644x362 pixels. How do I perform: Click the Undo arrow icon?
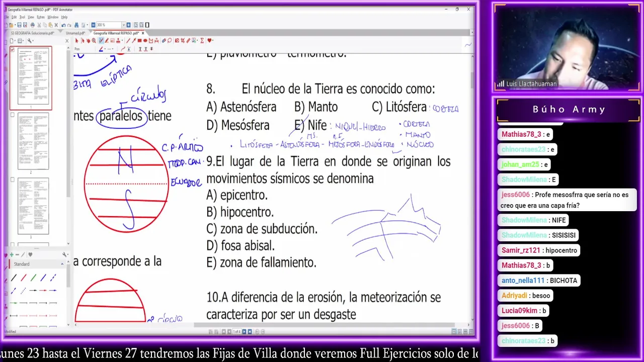coord(63,25)
